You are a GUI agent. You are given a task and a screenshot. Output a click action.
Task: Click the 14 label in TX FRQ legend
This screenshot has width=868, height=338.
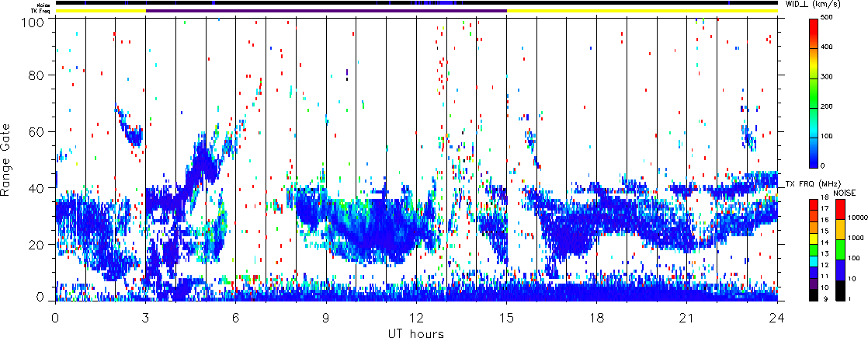[825, 242]
